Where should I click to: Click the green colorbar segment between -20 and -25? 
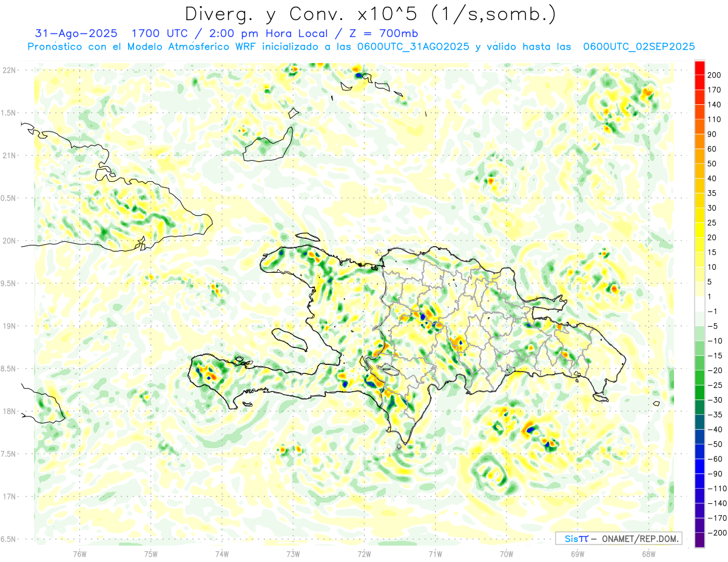[699, 378]
